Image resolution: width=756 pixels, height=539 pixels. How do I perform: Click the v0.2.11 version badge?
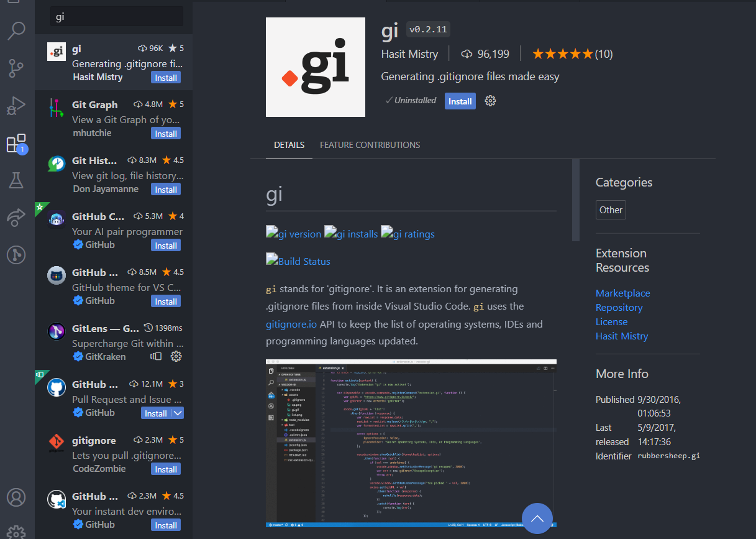[428, 29]
